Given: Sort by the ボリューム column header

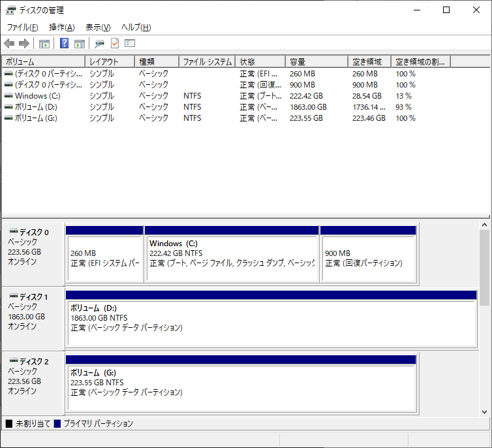Looking at the screenshot, I should pos(44,61).
